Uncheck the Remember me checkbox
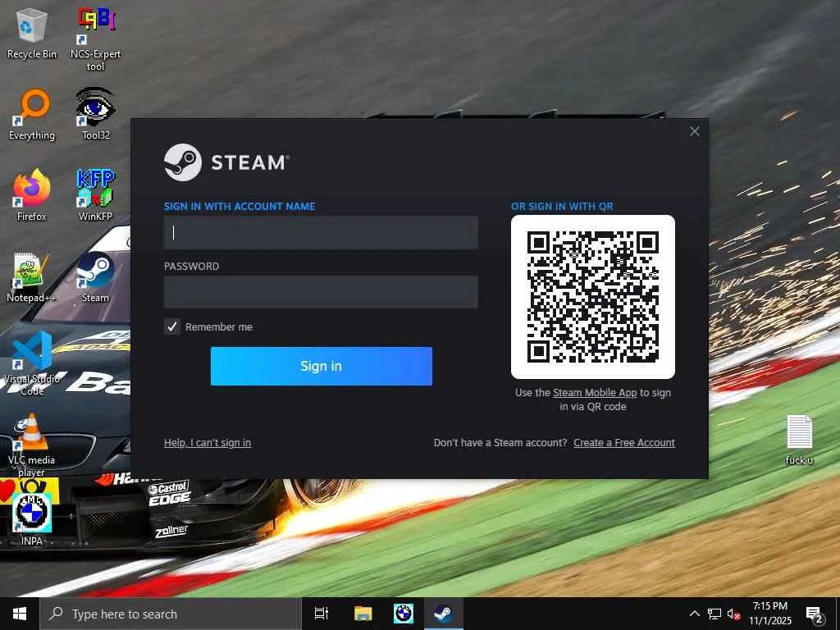This screenshot has width=840, height=630. (172, 326)
